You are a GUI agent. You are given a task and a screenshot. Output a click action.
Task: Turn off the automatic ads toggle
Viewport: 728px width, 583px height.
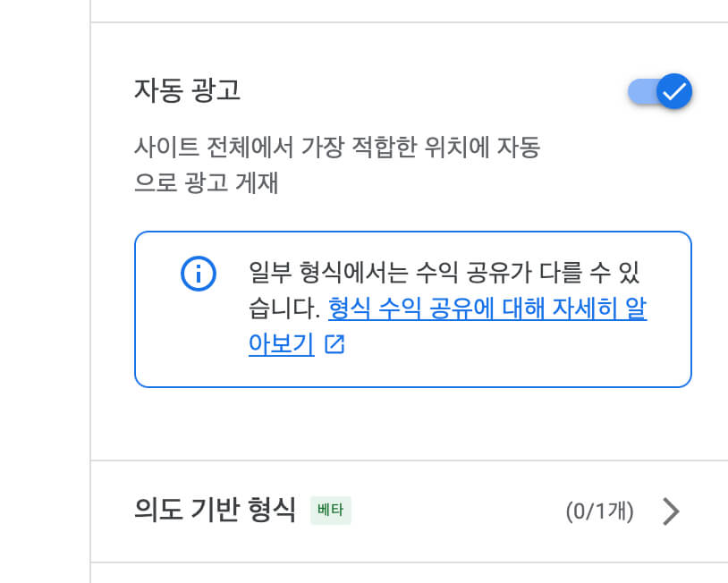(x=660, y=91)
